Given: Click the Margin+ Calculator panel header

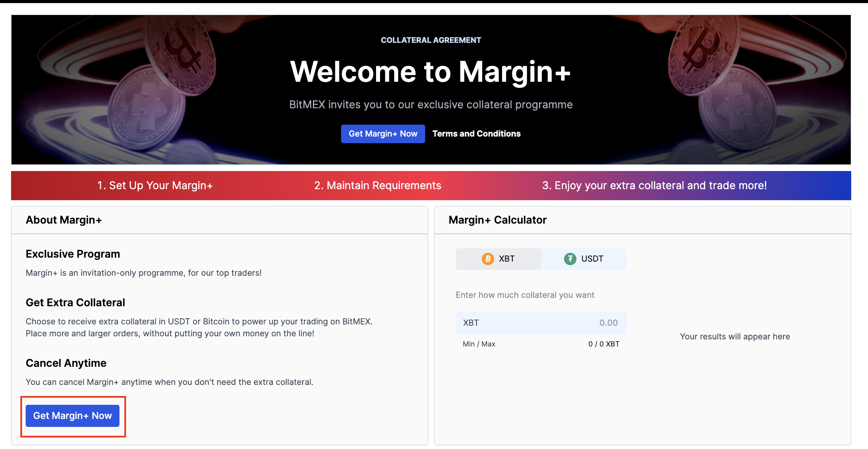Looking at the screenshot, I should tap(497, 220).
